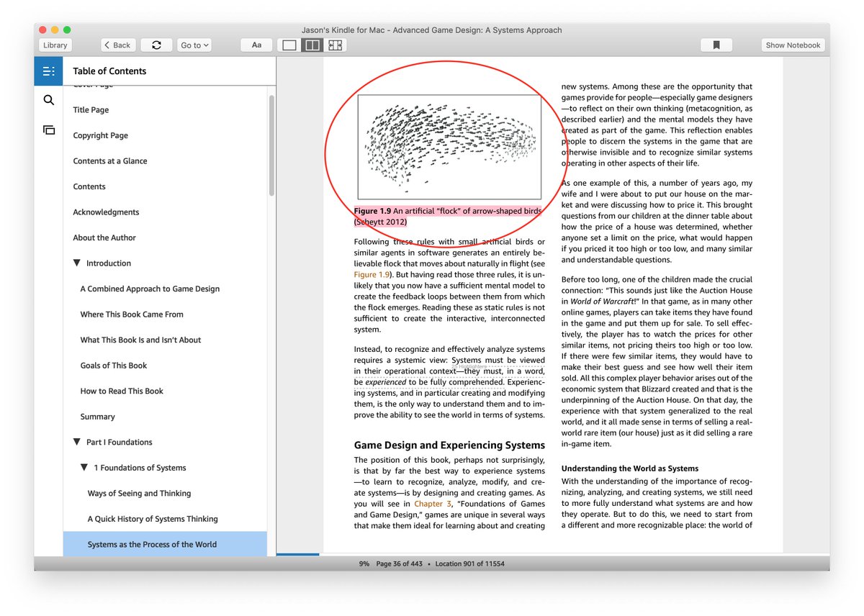Click the Game Design and Experiencing Systems heading
This screenshot has height=616, width=864.
[x=449, y=445]
